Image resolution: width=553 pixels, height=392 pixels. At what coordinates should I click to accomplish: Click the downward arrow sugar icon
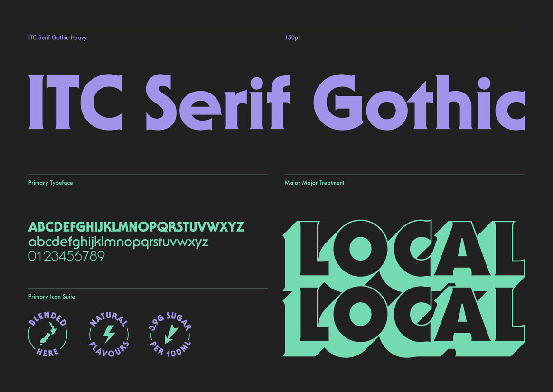(x=169, y=335)
